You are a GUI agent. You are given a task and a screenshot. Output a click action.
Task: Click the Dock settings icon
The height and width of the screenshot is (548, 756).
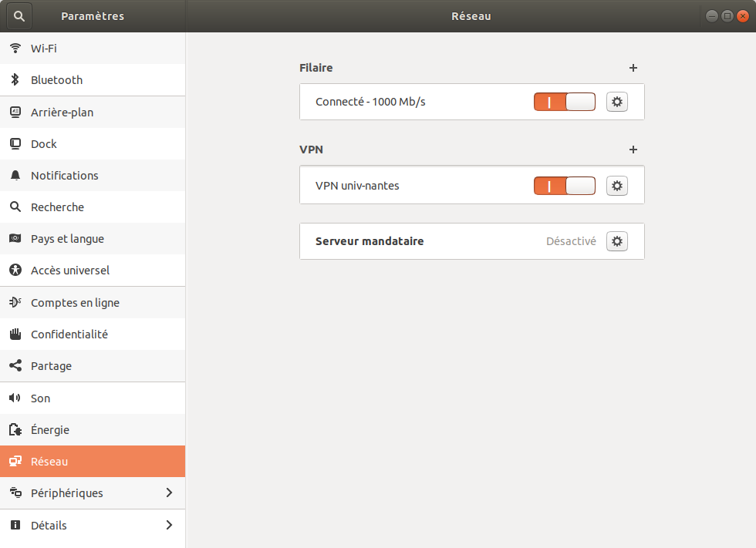tap(14, 143)
